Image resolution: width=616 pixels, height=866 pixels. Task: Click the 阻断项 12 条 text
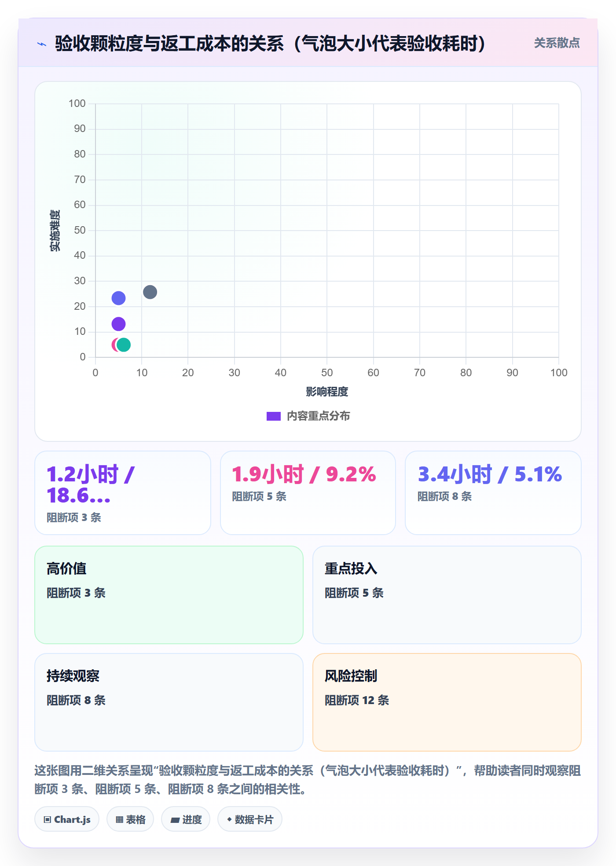pyautogui.click(x=357, y=700)
